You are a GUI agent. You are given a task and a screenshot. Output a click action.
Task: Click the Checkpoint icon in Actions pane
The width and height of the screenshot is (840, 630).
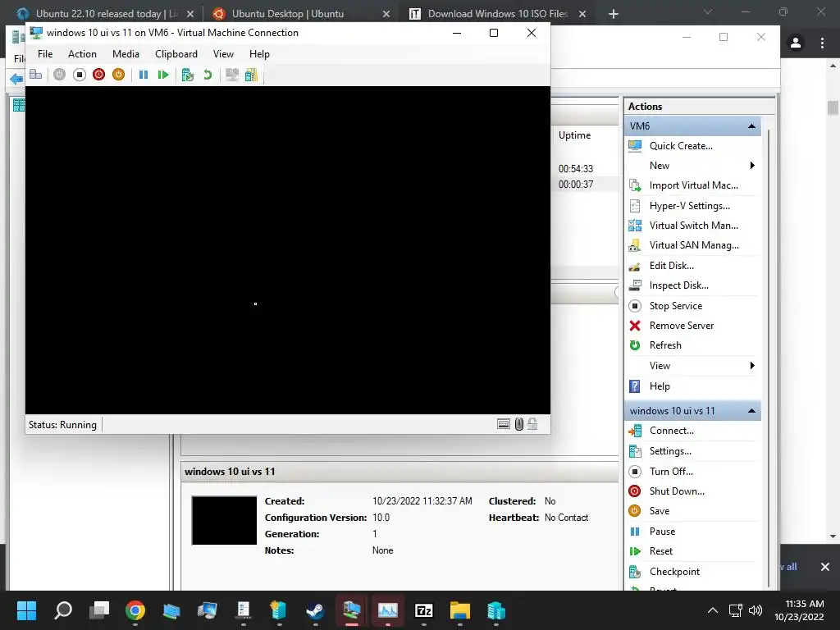click(x=635, y=572)
